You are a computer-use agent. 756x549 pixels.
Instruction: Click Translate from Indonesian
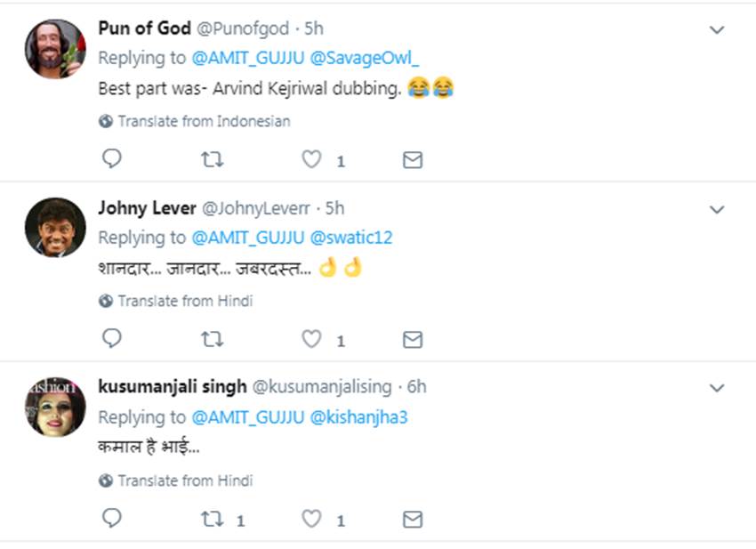click(204, 121)
